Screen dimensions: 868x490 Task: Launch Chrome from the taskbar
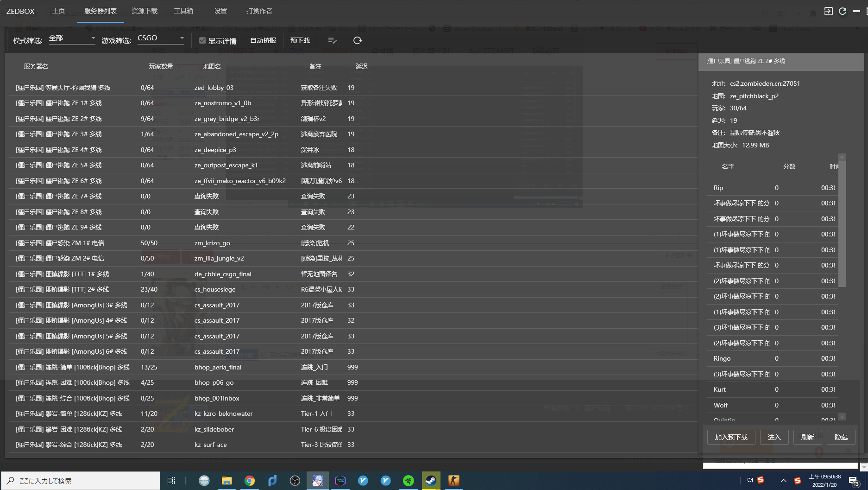click(249, 481)
